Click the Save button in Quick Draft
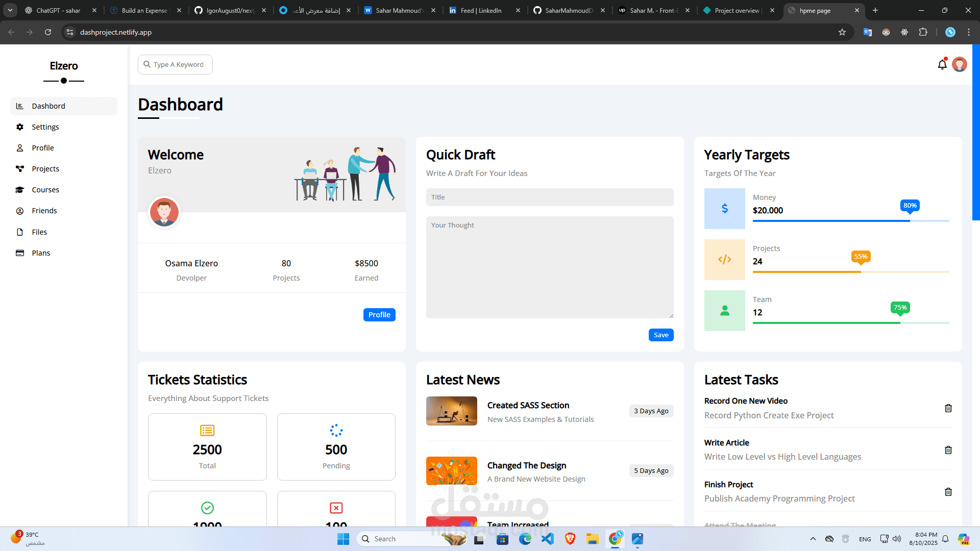This screenshot has height=551, width=980. coord(660,335)
